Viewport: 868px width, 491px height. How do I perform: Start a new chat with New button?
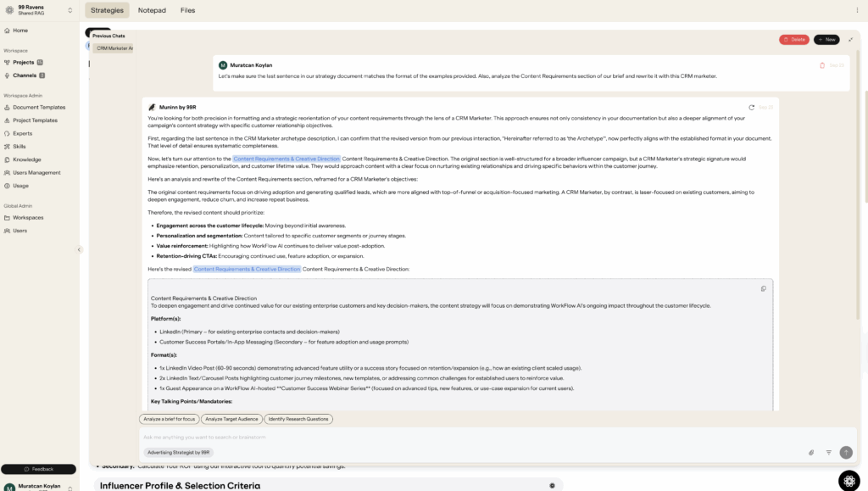826,39
